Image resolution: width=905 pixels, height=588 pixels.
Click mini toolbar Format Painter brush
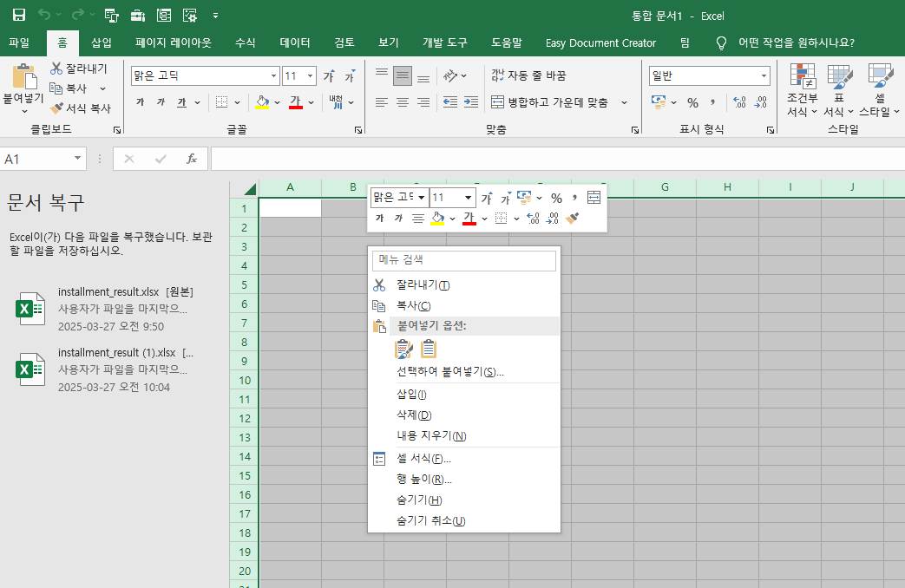572,219
